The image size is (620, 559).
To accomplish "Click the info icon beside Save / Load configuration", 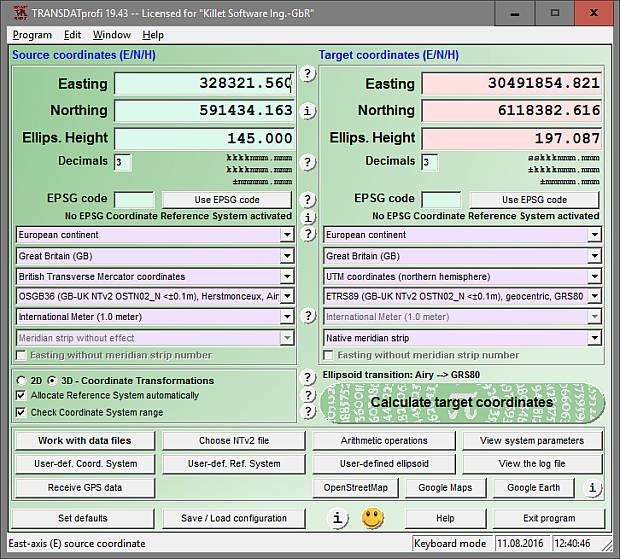I will [x=339, y=518].
